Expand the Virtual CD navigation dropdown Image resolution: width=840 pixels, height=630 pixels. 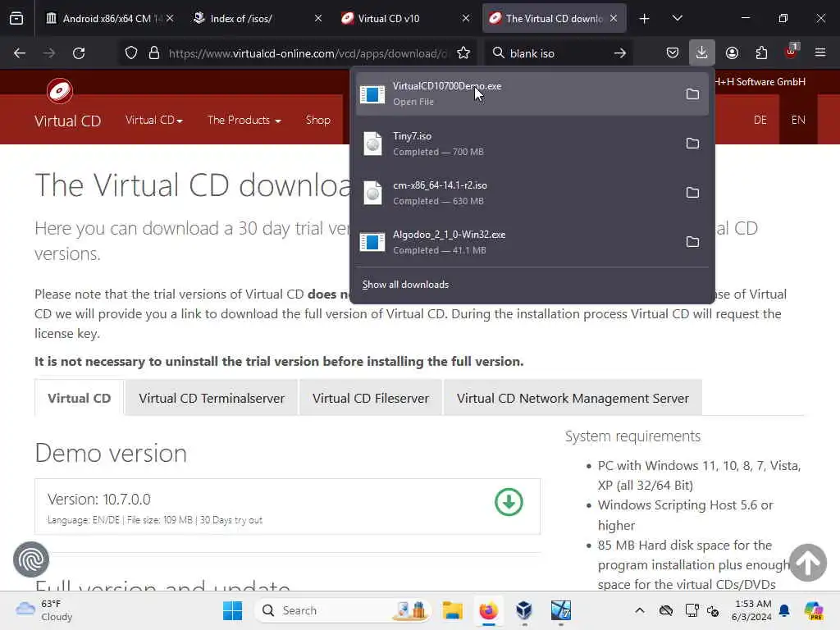point(153,120)
